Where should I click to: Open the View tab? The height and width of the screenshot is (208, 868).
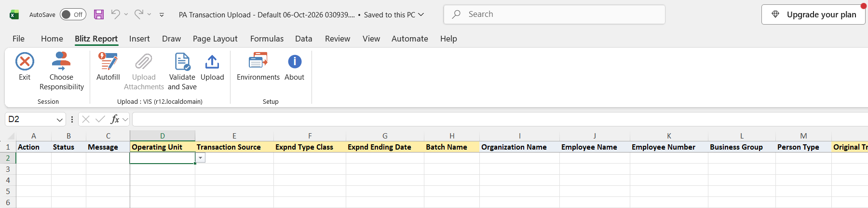point(371,39)
